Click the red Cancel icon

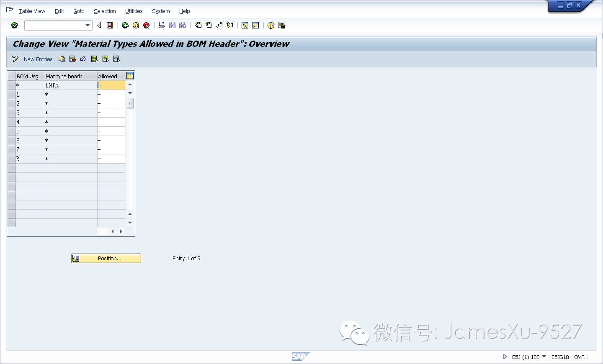[147, 26]
